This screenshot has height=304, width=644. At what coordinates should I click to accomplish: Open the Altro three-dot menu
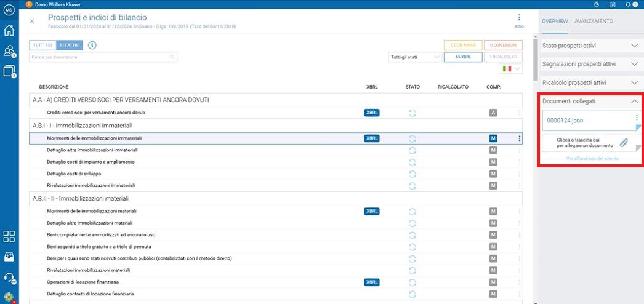click(519, 20)
